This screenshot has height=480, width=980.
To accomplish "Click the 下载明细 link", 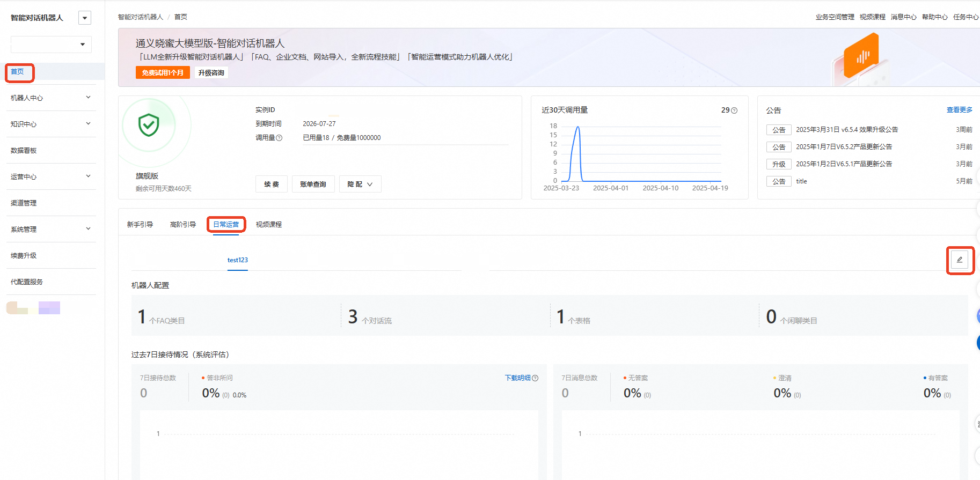I will [517, 378].
